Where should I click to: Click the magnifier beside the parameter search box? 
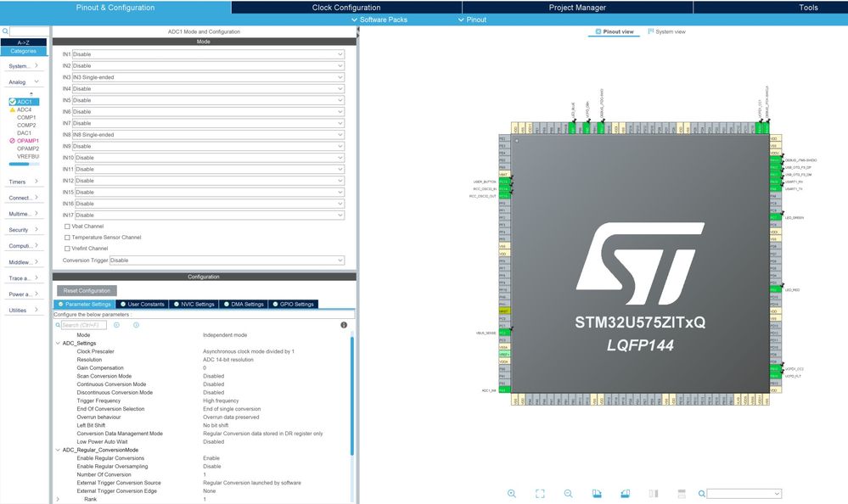pos(58,325)
